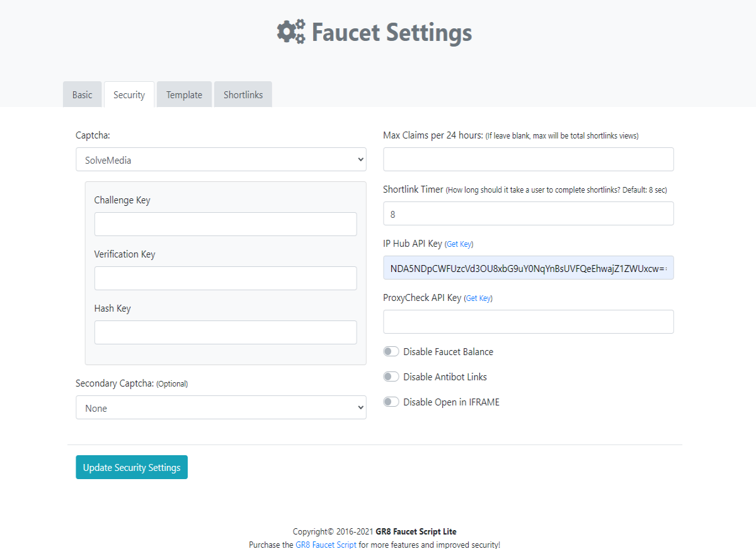Enable the Disable Antibot Links switch
The image size is (756, 549).
[x=391, y=376]
